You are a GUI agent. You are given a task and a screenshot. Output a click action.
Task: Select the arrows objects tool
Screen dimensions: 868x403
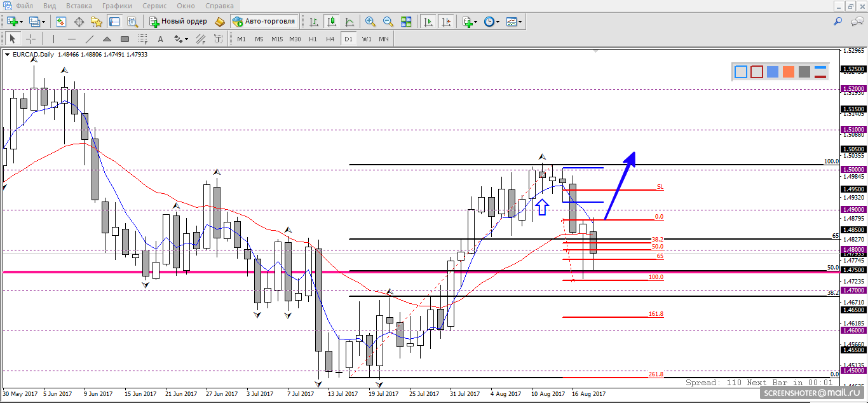[177, 39]
